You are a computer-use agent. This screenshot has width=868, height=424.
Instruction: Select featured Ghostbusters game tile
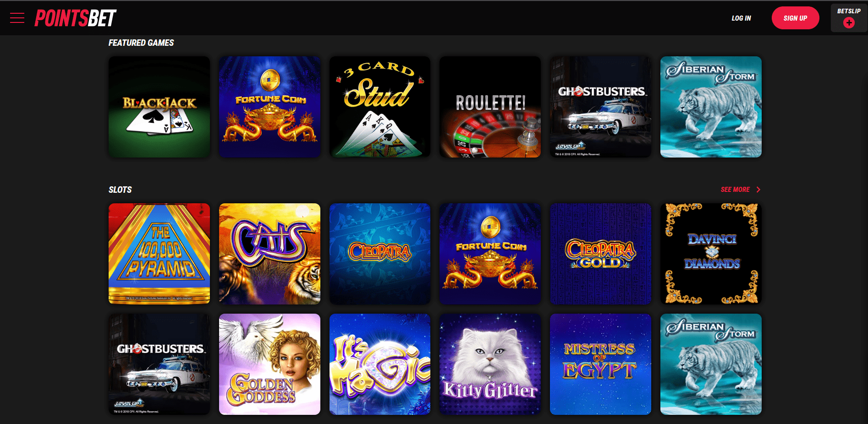tap(600, 107)
